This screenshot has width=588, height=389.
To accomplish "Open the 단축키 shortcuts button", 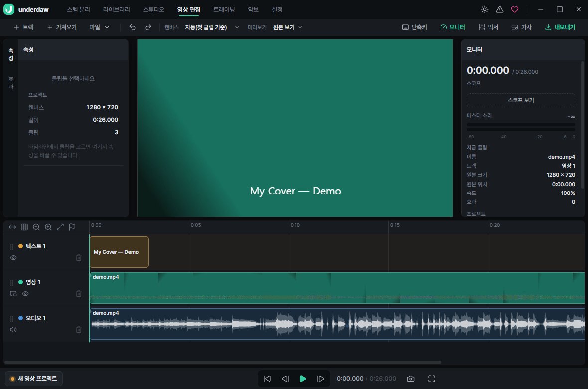I will tap(415, 27).
